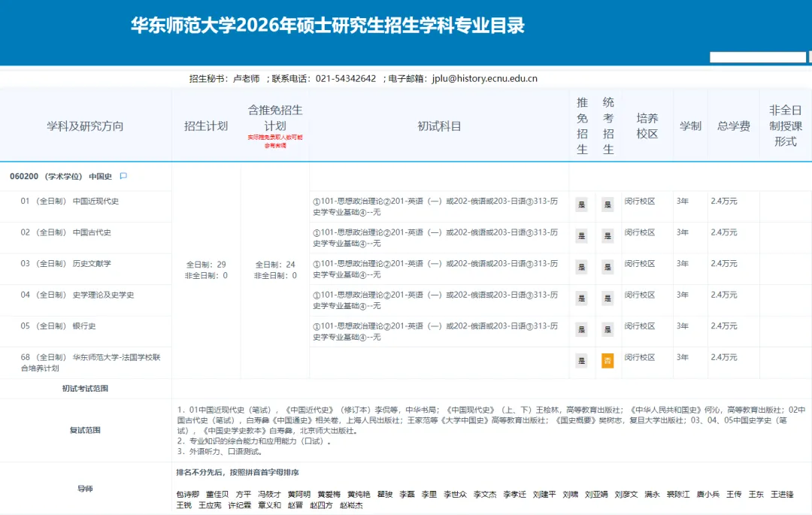Click the 导师 row label
Image resolution: width=812 pixels, height=515 pixels.
click(85, 489)
